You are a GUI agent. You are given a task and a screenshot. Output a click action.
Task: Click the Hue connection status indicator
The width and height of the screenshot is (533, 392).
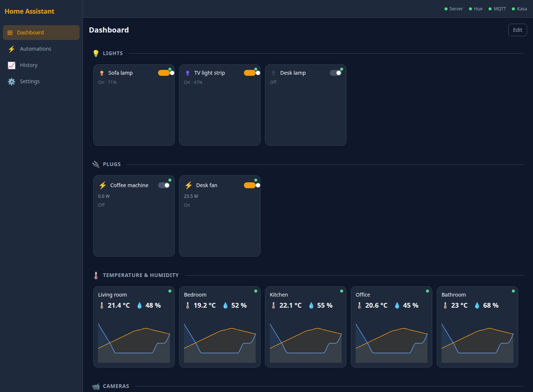(x=476, y=9)
